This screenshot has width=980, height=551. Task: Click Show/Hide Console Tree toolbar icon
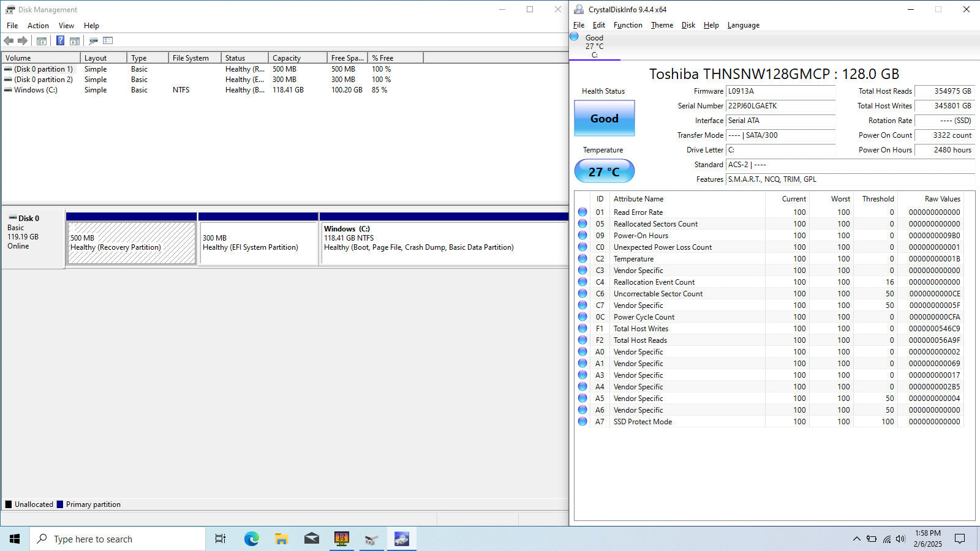point(42,41)
